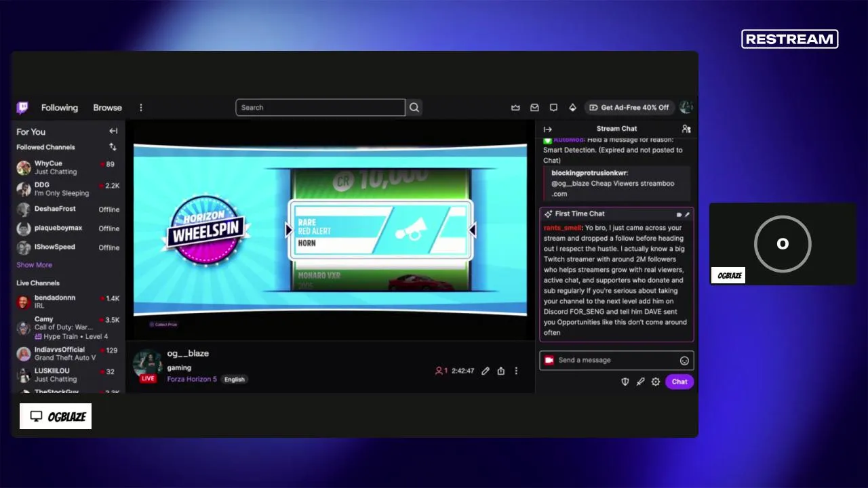Viewport: 868px width, 488px height.
Task: Open the emote picker smiley
Action: point(684,361)
